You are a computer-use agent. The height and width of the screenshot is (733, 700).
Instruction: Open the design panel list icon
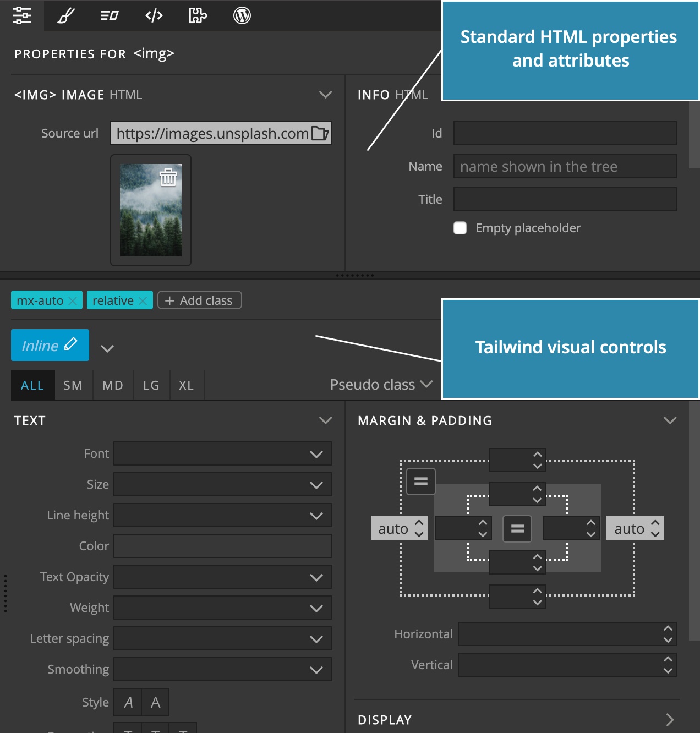coord(110,15)
